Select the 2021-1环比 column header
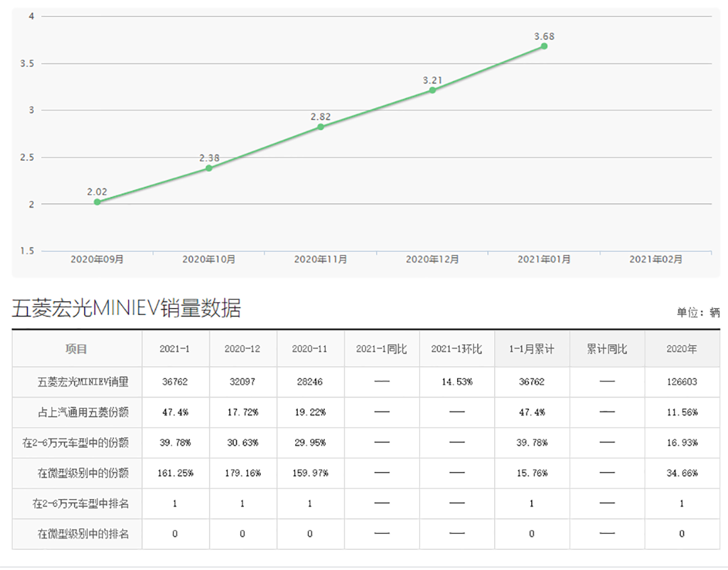Image resolution: width=728 pixels, height=570 pixels. point(456,349)
